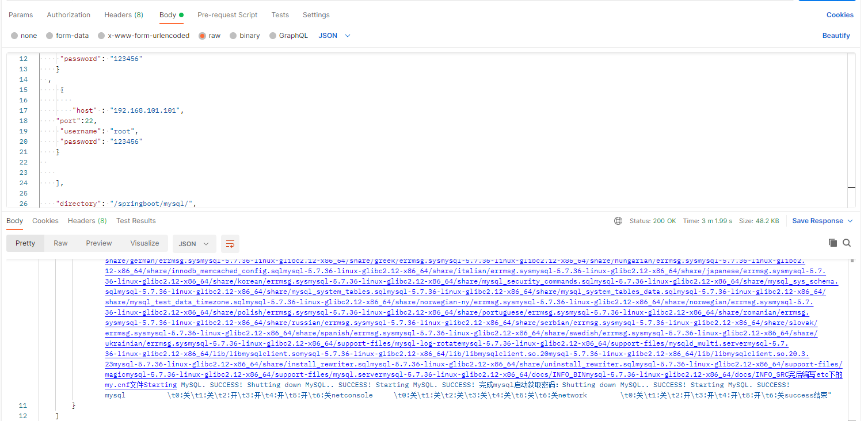868x421 pixels.
Task: Select the Visualize response view
Action: [144, 243]
